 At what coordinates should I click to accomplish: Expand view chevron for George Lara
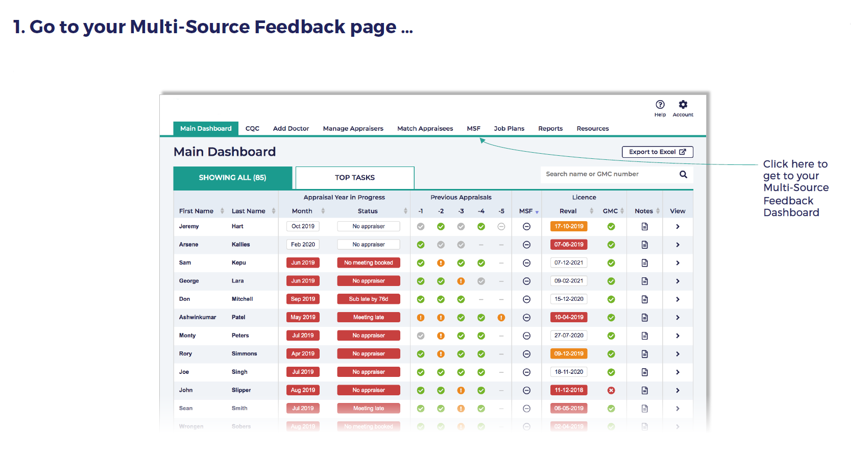(x=678, y=281)
